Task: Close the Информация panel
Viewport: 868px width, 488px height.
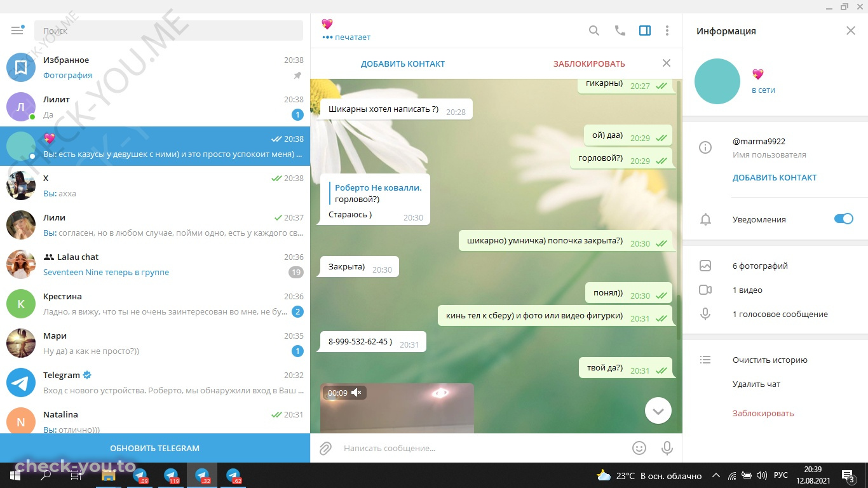Action: pos(851,30)
